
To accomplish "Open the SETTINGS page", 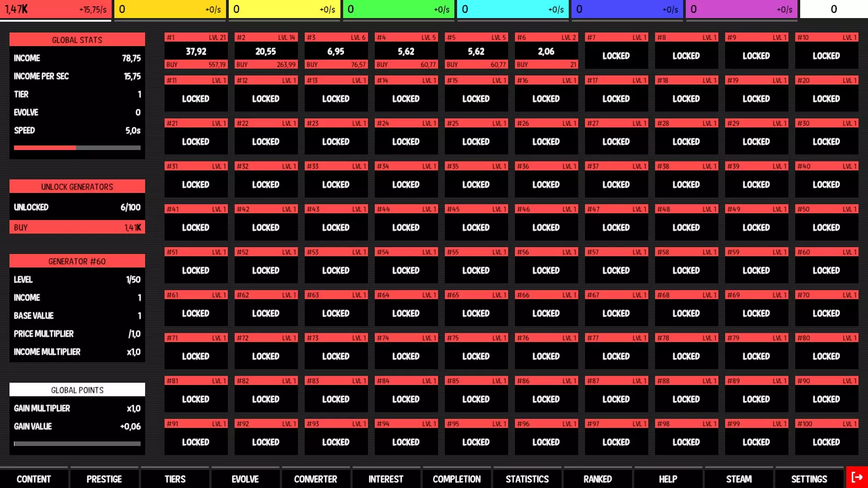I will (x=809, y=479).
